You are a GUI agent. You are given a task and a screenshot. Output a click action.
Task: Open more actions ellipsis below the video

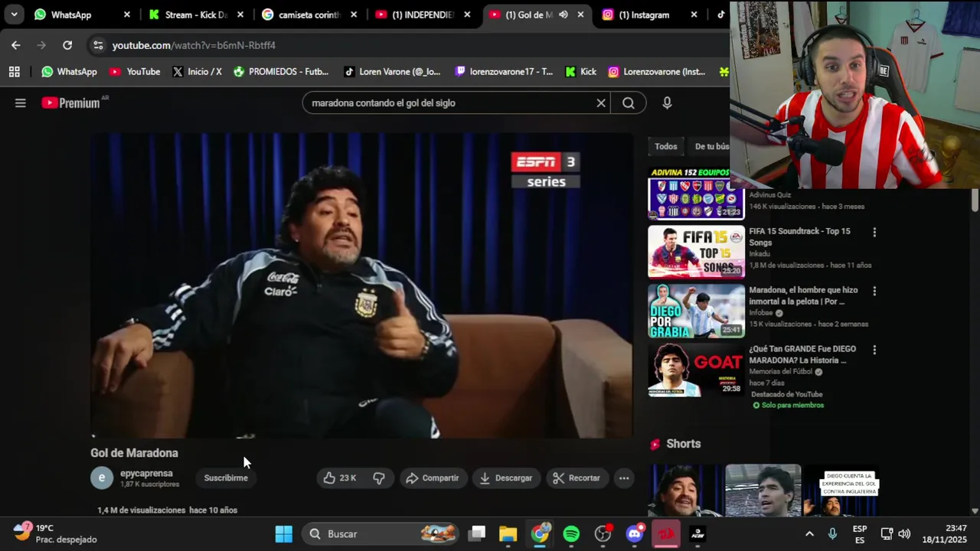(x=624, y=478)
